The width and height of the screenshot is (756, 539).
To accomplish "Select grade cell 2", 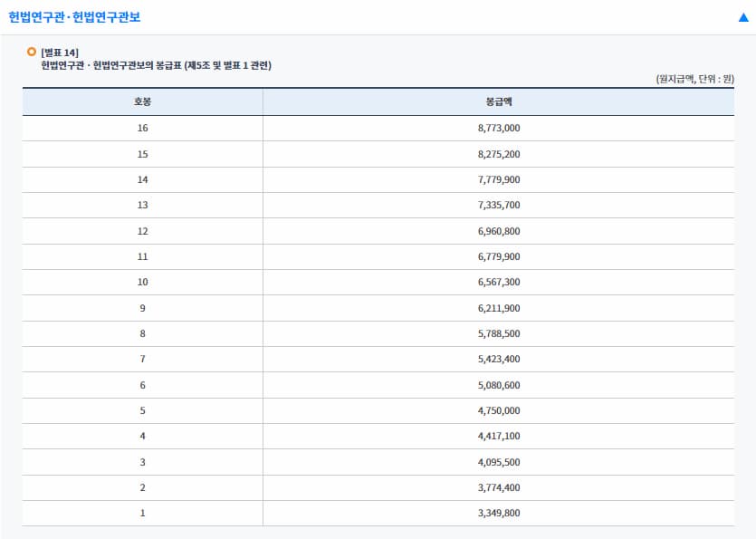I will (x=143, y=488).
